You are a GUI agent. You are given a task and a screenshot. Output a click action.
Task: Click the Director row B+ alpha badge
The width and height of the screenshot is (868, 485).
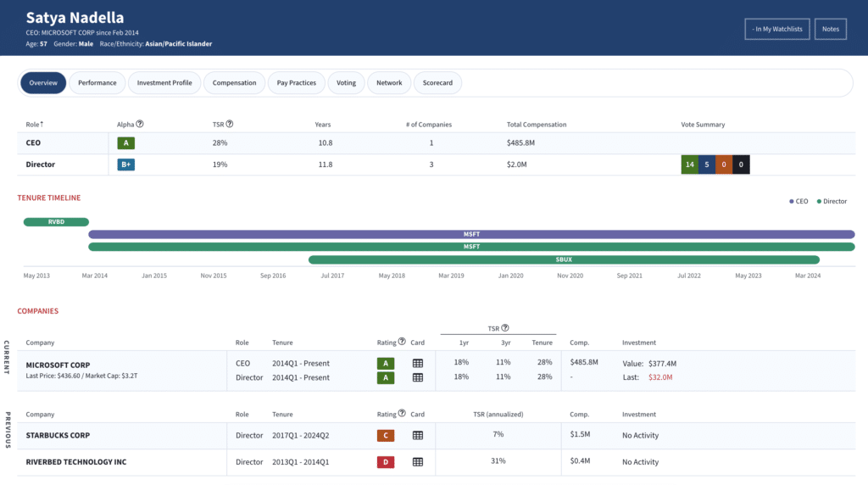coord(125,164)
